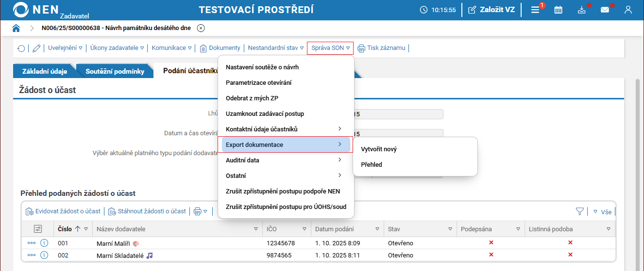
Task: Go to home via the house icon
Action: click(x=16, y=28)
